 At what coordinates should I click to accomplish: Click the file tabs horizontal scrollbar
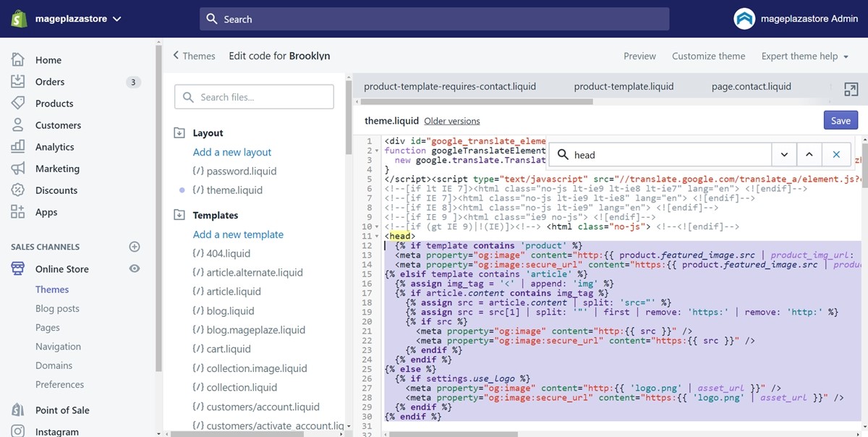click(x=476, y=102)
